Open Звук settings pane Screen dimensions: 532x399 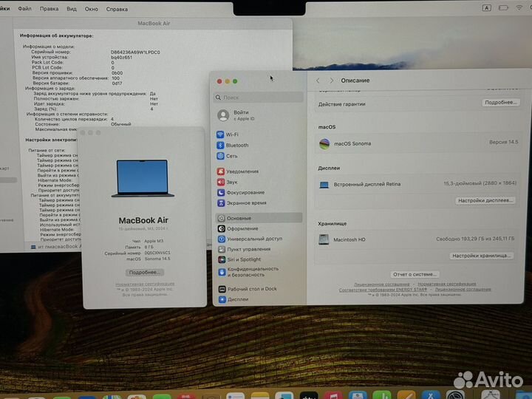point(227,182)
